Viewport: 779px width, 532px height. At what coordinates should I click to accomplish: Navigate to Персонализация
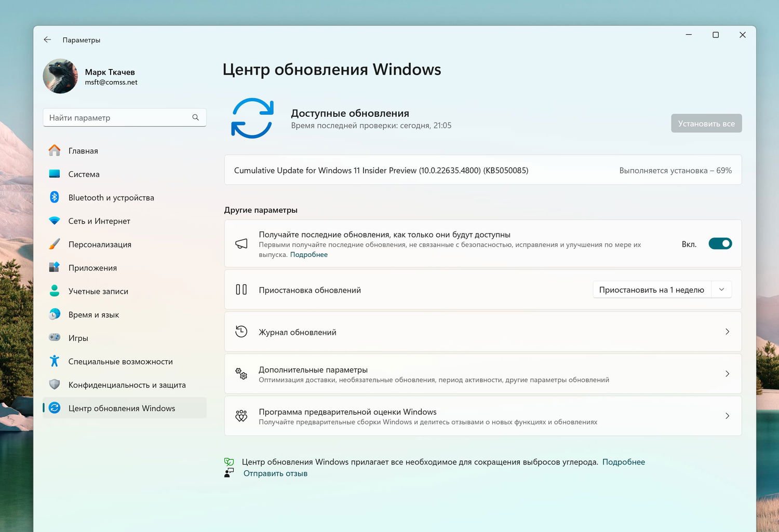pos(125,244)
